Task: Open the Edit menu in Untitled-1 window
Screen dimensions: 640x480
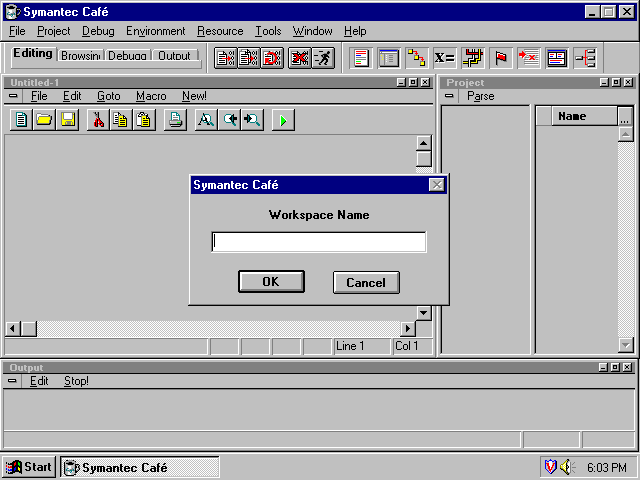Action: 72,96
